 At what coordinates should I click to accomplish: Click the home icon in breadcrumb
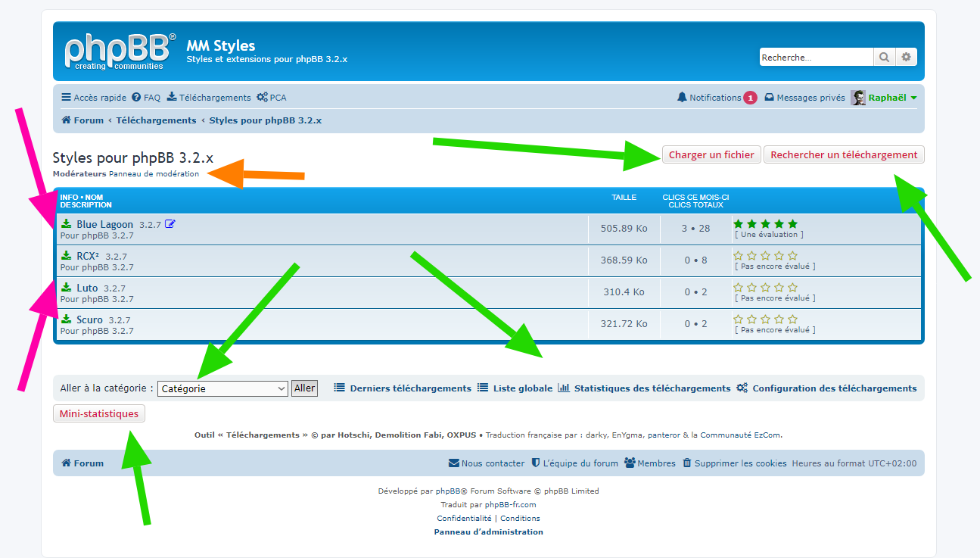[x=66, y=120]
